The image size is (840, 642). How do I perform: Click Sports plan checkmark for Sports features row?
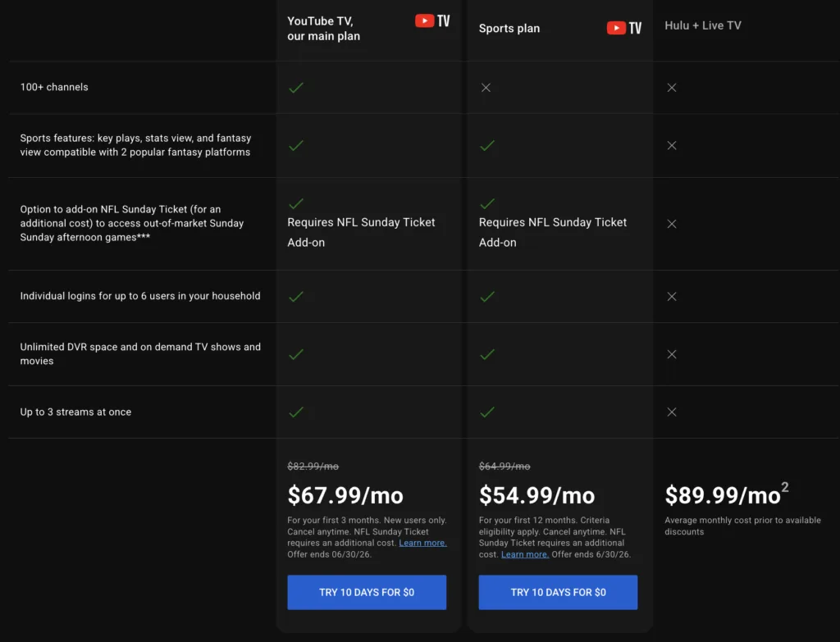(x=487, y=145)
